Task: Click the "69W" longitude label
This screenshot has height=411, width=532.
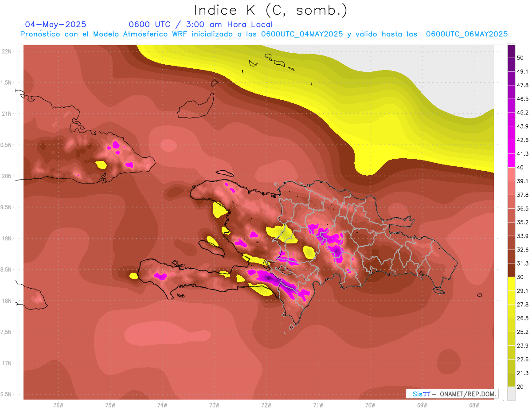Action: tap(422, 405)
